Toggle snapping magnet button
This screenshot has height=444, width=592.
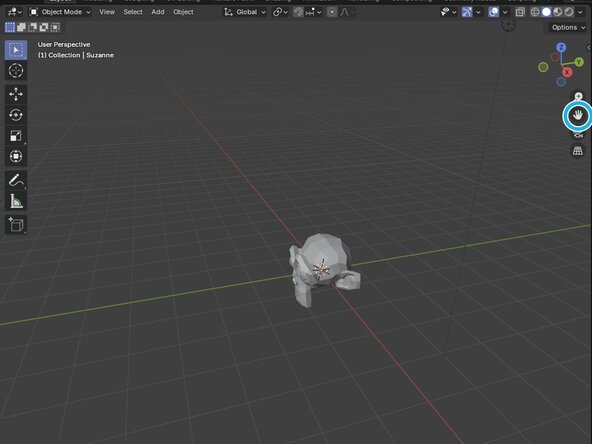298,12
